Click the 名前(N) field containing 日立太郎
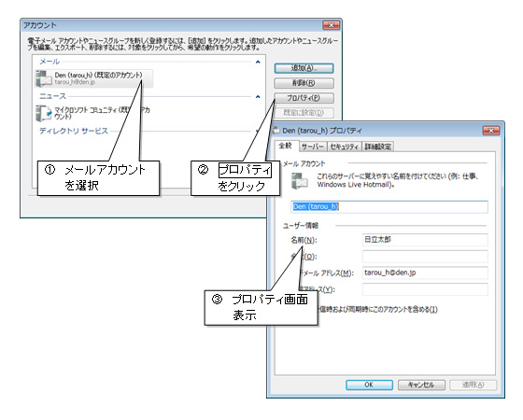Screen dimensions: 523x420 coord(425,240)
